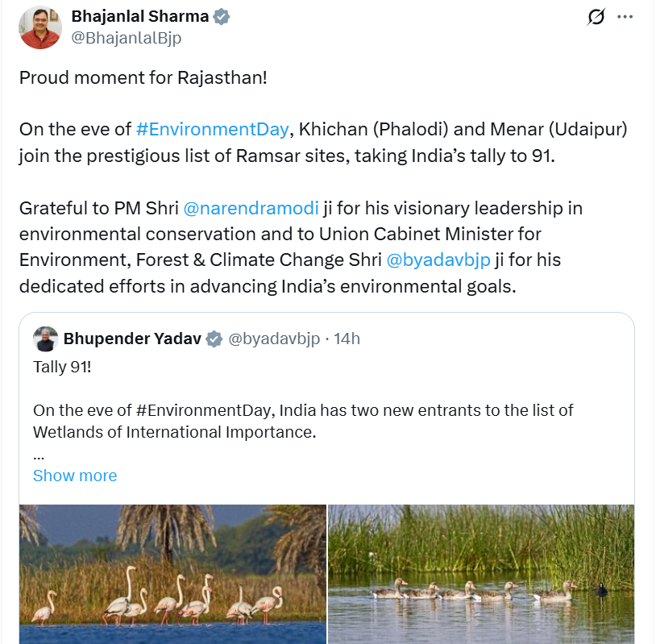Click the quoted tweet's Wetlands of International Importance text
656x644 pixels.
174,432
